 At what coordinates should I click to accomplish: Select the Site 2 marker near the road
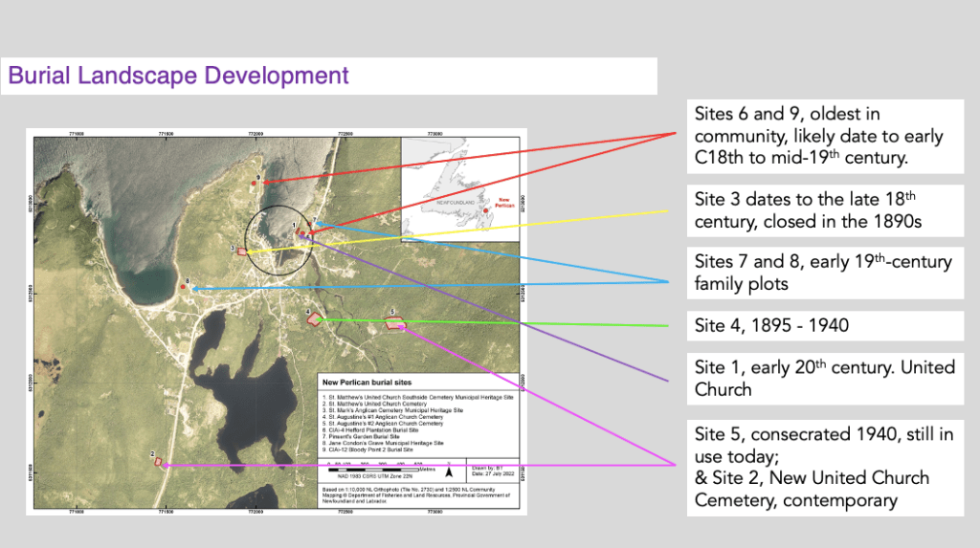point(158,462)
